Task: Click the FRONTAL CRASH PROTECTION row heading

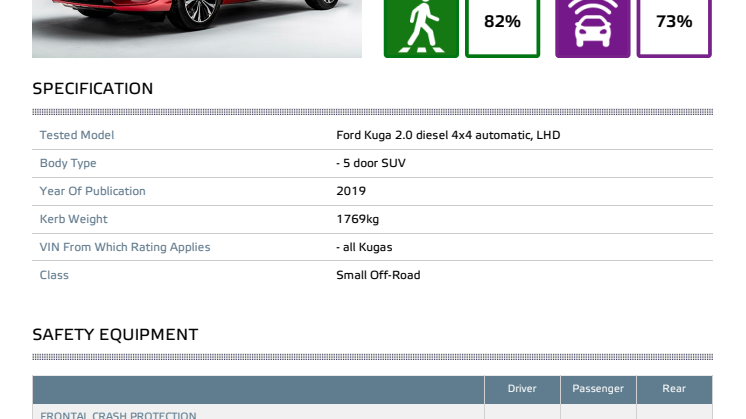Action: 118,415
